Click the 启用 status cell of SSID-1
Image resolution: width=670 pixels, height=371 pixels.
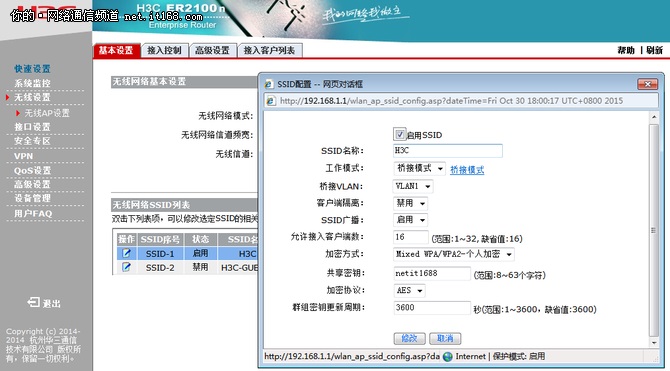click(200, 253)
